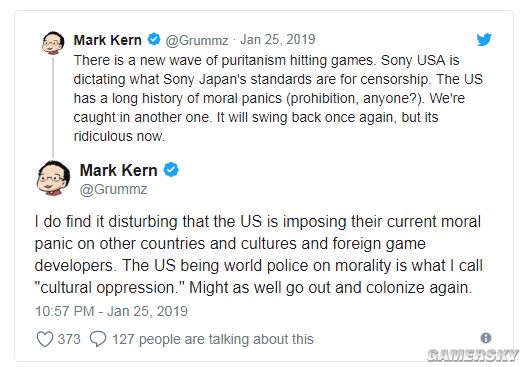The image size is (525, 367).
Task: Click the @Grummz handle under the large name
Action: [114, 190]
